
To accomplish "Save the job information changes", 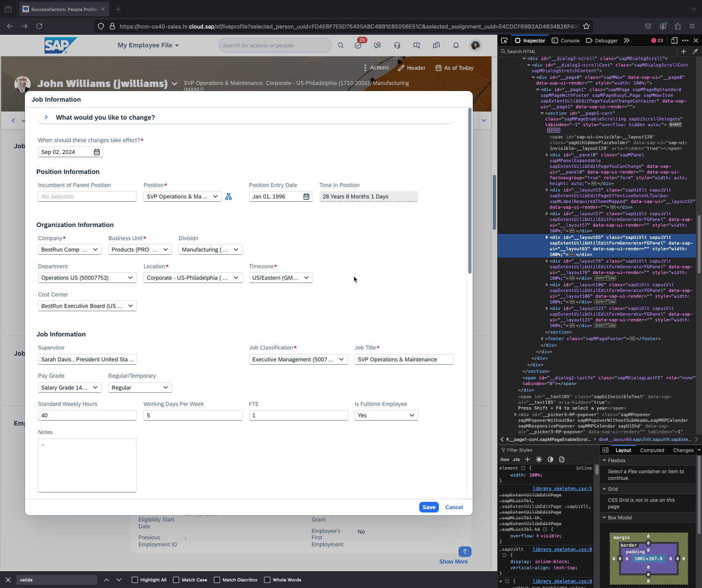I will 429,507.
